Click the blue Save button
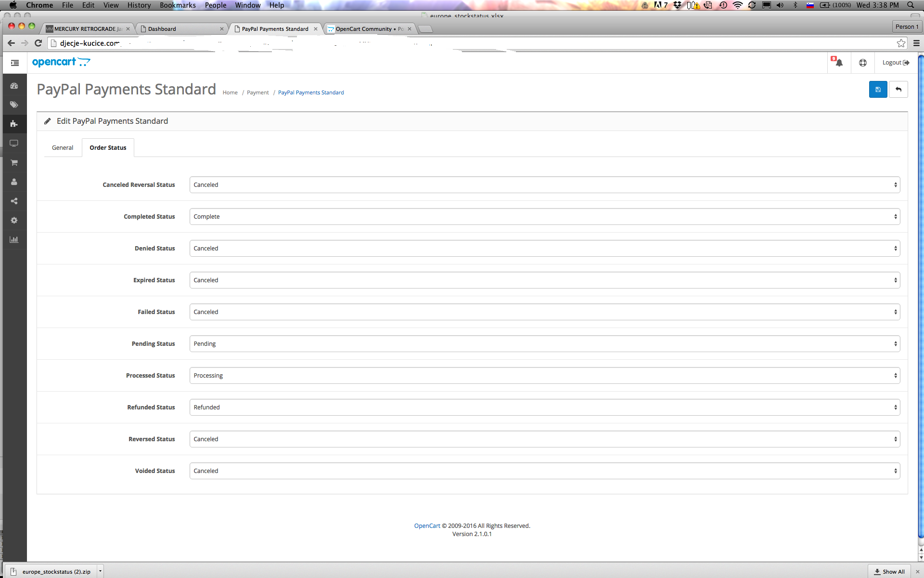 pos(878,89)
